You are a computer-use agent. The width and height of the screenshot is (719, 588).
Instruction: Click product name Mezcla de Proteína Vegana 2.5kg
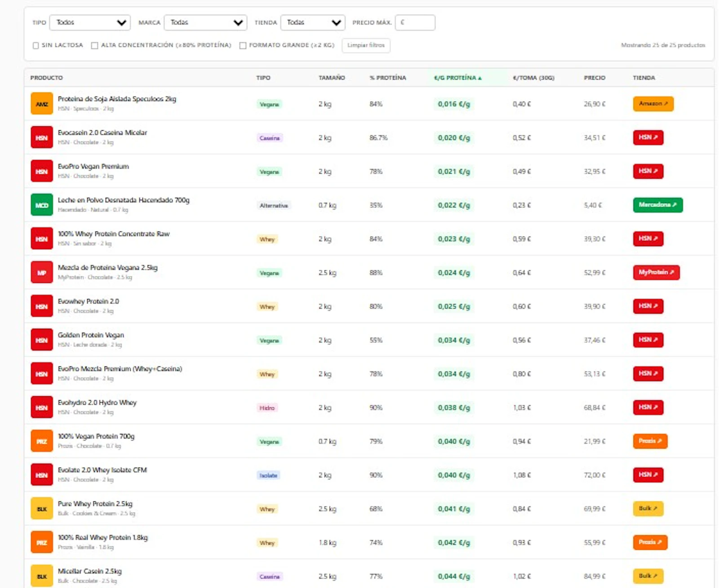107,268
